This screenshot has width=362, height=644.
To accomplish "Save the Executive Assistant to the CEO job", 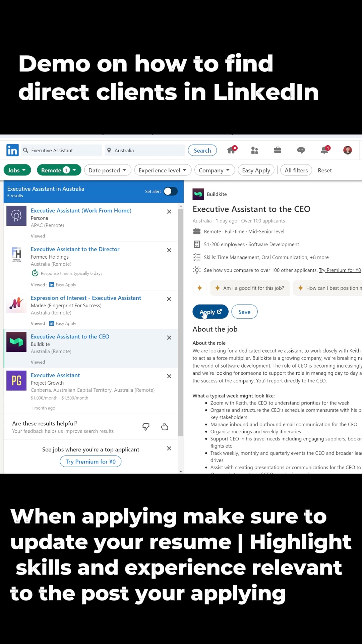I will click(x=244, y=312).
